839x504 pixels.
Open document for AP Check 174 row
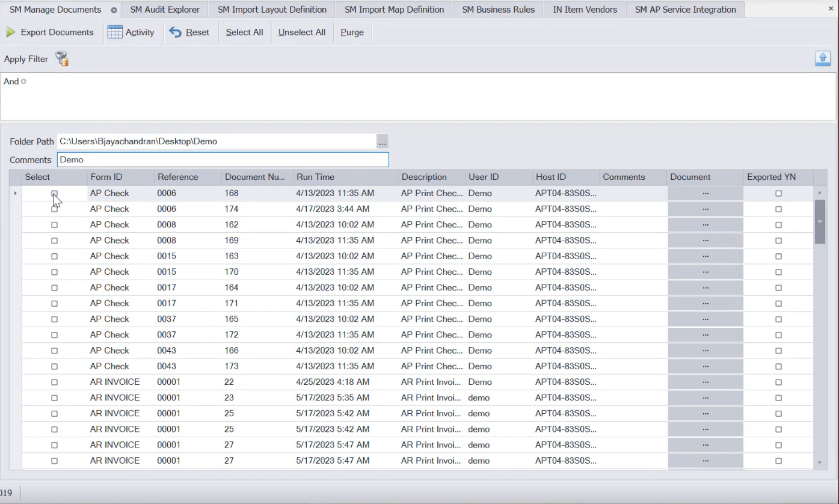(705, 209)
